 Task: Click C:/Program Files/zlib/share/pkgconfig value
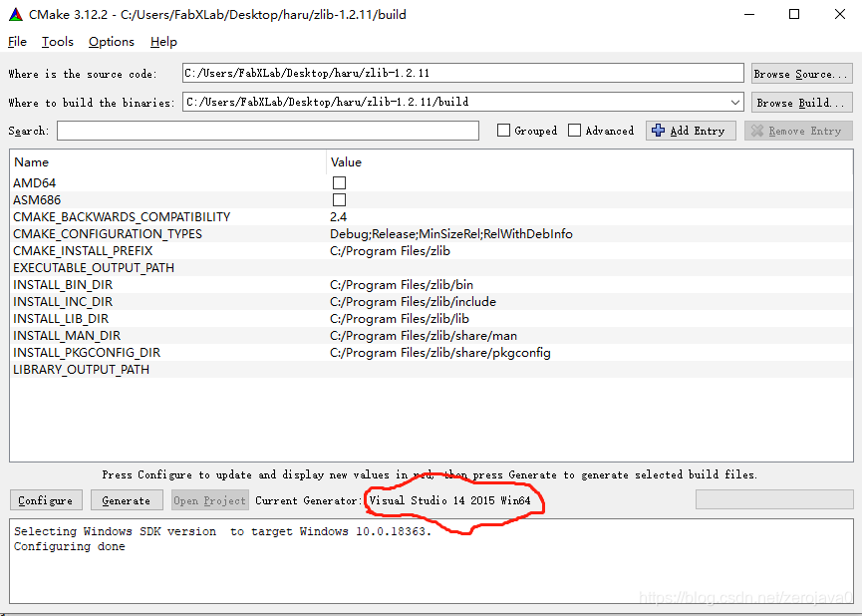pos(439,353)
